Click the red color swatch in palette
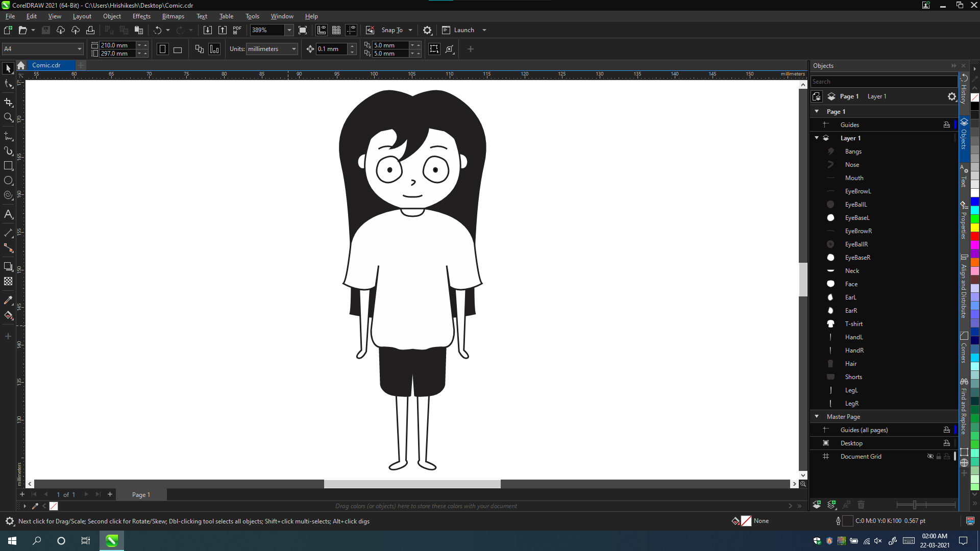 (975, 236)
